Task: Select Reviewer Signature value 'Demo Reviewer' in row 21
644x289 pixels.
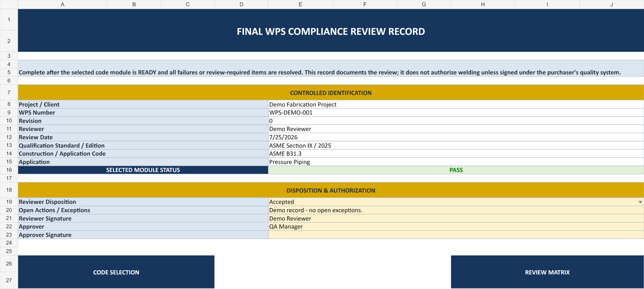Action: [x=456, y=218]
